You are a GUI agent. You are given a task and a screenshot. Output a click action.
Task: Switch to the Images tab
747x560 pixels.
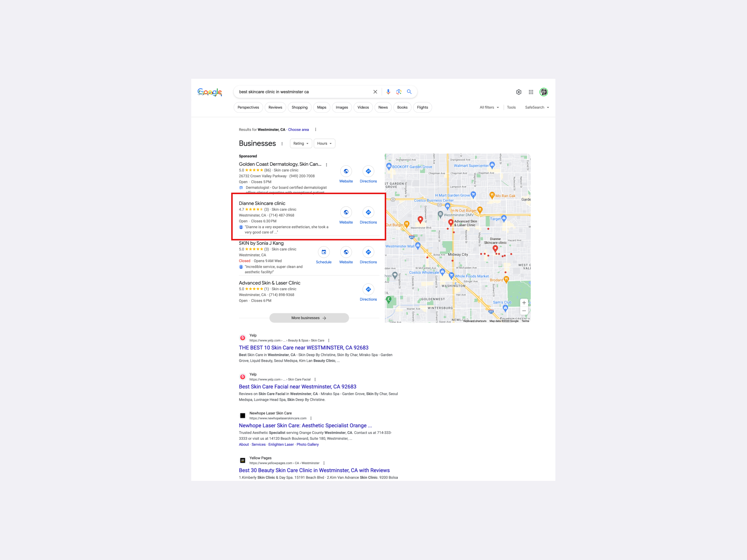pyautogui.click(x=342, y=108)
